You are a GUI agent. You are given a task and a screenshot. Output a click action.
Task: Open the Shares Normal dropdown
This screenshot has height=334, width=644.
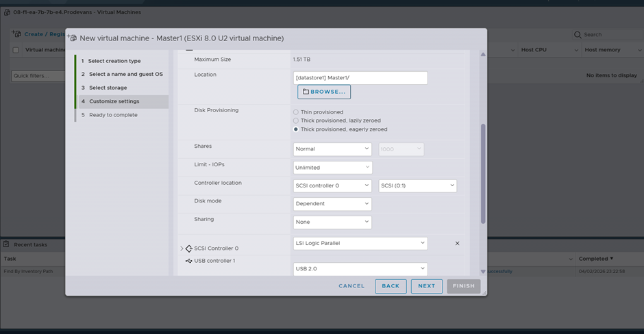332,149
